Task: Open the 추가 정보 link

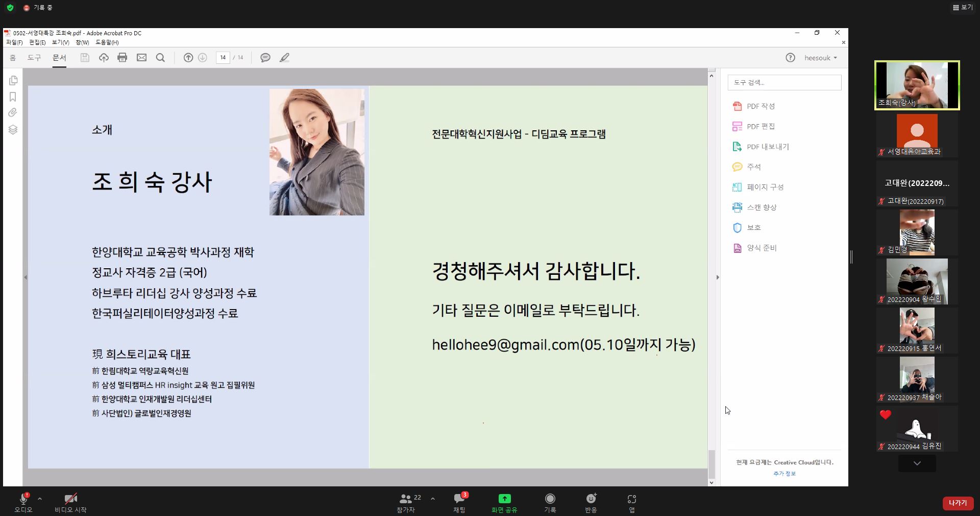Action: (784, 474)
